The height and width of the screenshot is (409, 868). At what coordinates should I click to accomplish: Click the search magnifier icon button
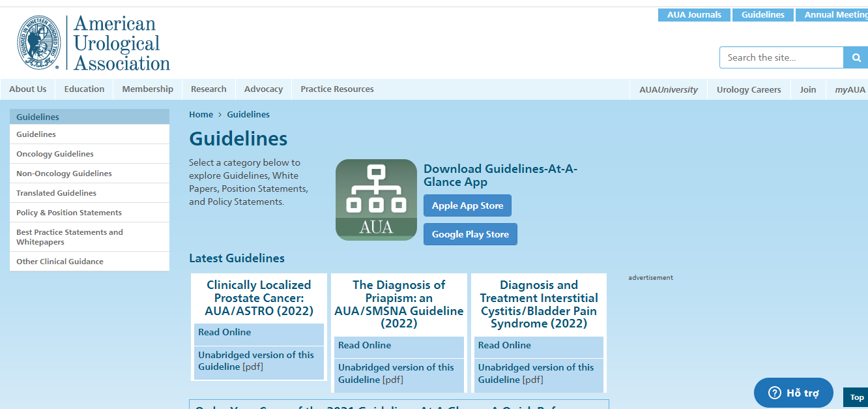pos(856,57)
